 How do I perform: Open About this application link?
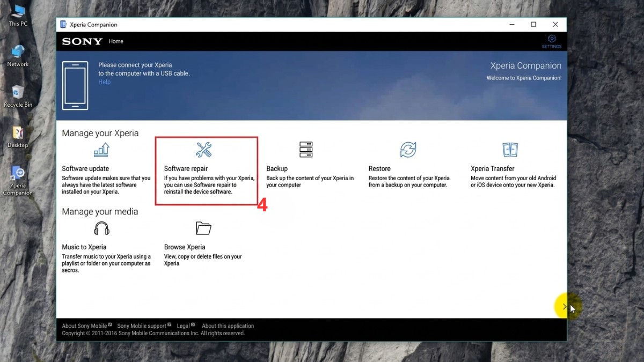[x=228, y=326]
